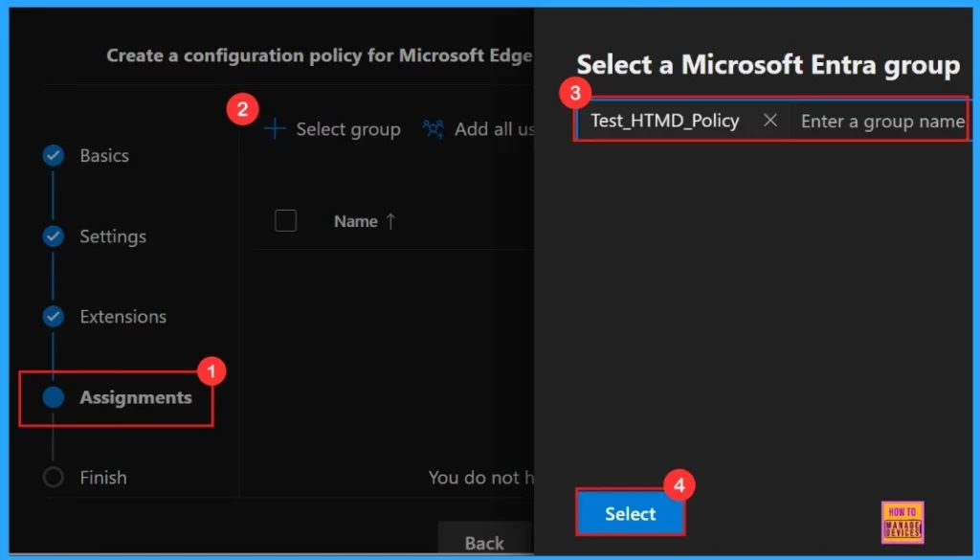Click the Select group command text
Image resolution: width=980 pixels, height=560 pixels.
[348, 129]
